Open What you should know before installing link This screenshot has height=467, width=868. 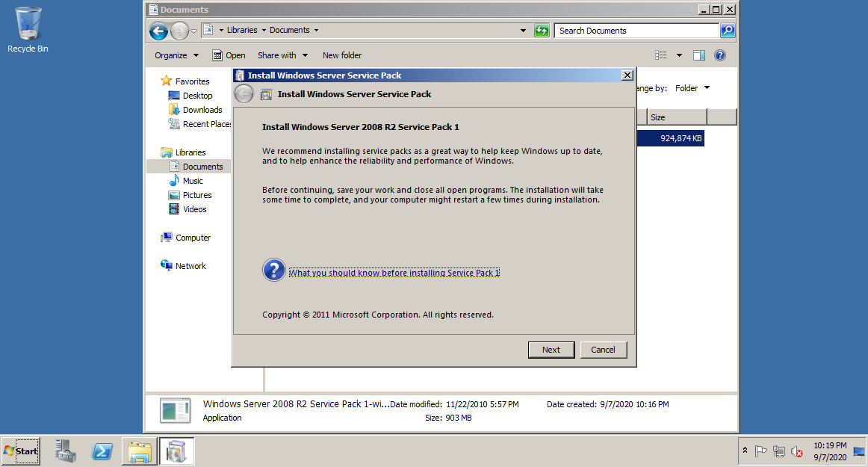point(394,273)
